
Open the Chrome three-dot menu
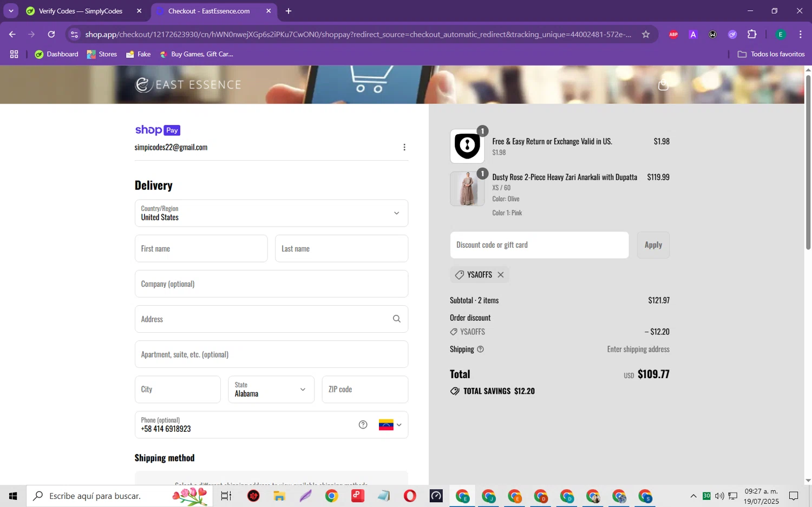pyautogui.click(x=800, y=35)
